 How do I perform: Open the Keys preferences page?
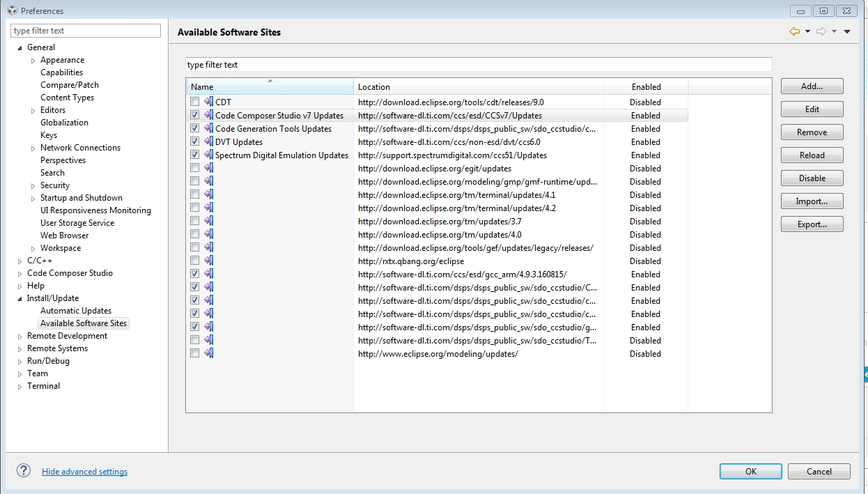[49, 135]
